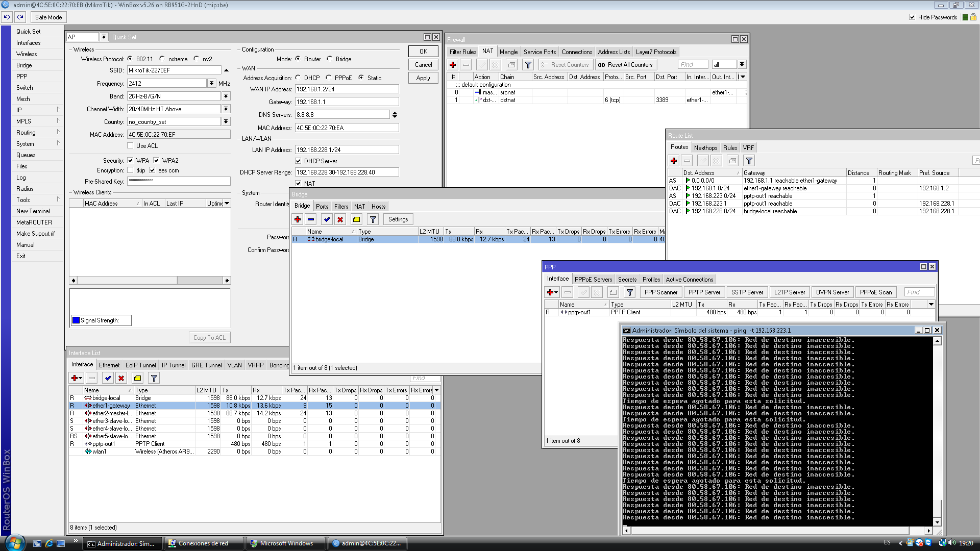Open the WinBox lock icon
The width and height of the screenshot is (980, 551).
973,17
